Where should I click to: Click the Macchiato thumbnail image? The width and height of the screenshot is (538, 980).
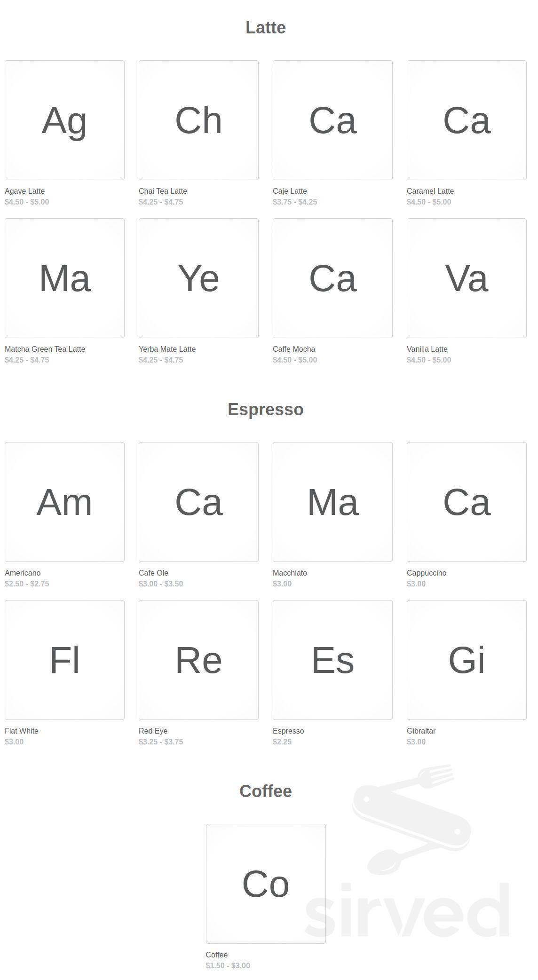click(x=332, y=502)
